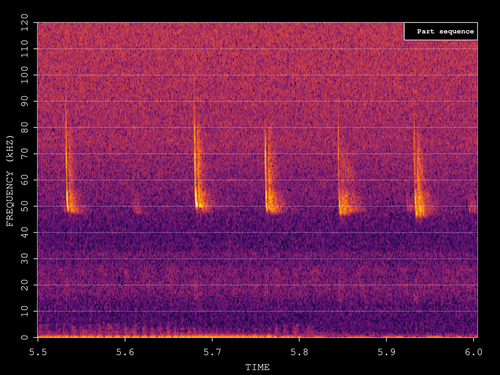This screenshot has width=500, height=375.
Task: Click the TIME axis title
Action: 257,367
